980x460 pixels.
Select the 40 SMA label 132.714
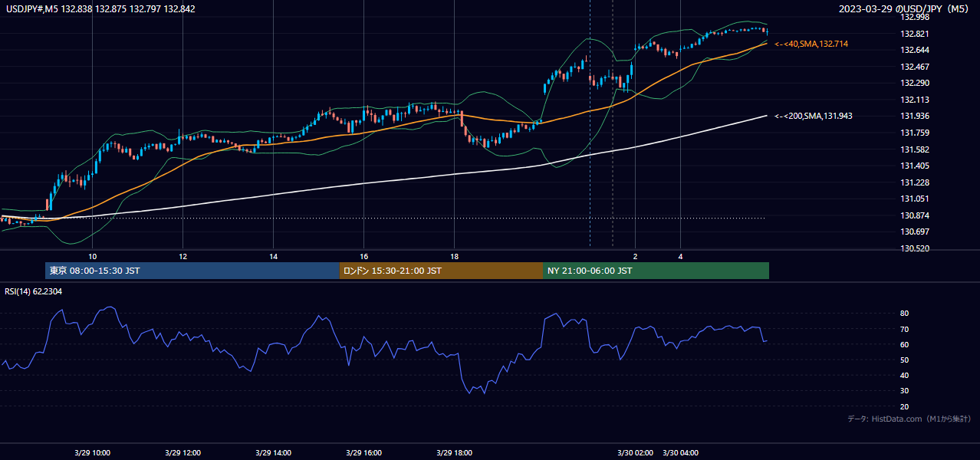coord(811,44)
